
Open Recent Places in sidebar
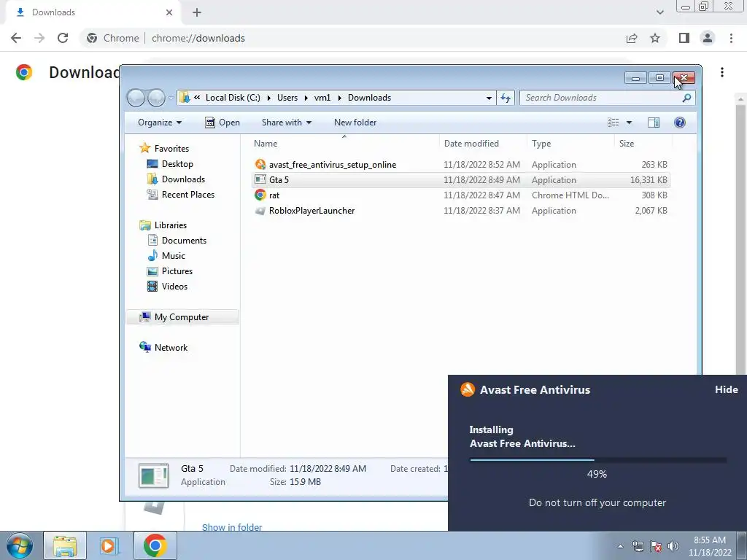[187, 194]
